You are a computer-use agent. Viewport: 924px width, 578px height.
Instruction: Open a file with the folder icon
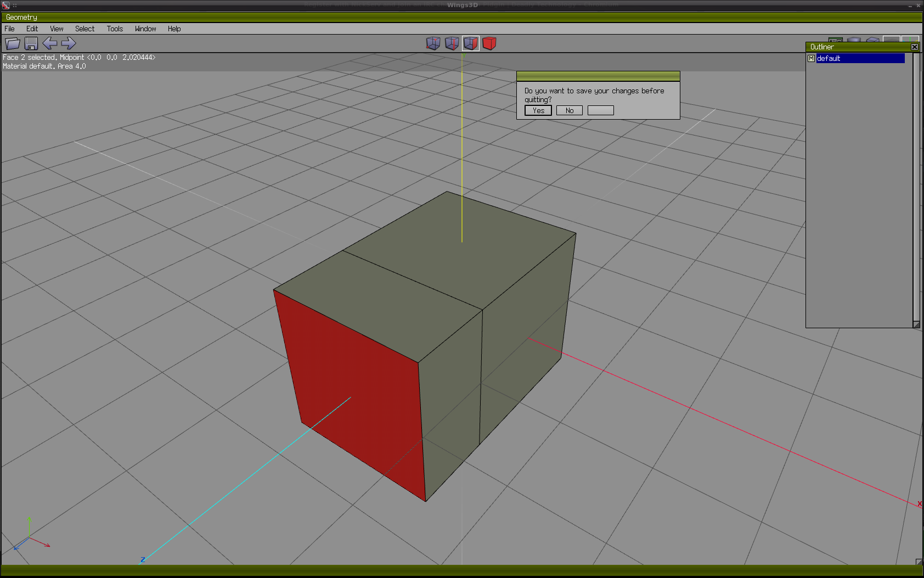point(13,43)
